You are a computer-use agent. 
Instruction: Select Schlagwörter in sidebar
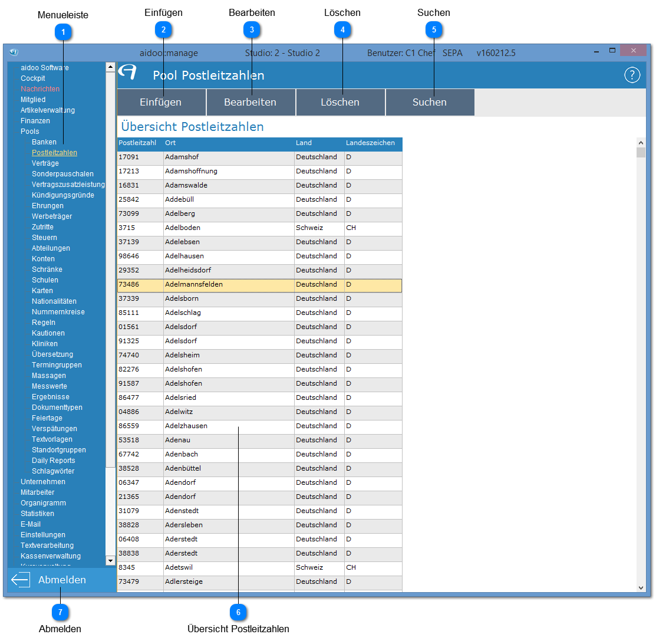53,471
